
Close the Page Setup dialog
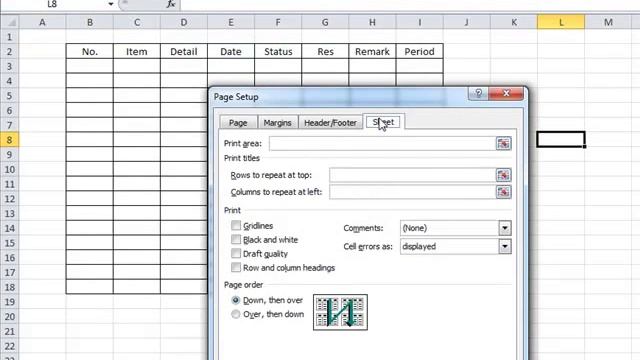pyautogui.click(x=506, y=93)
